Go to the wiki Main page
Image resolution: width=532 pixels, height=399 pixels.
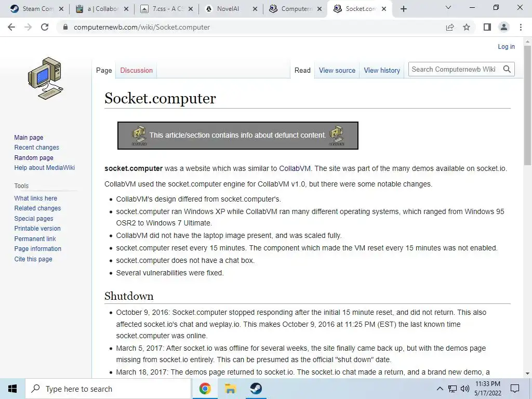click(x=29, y=137)
